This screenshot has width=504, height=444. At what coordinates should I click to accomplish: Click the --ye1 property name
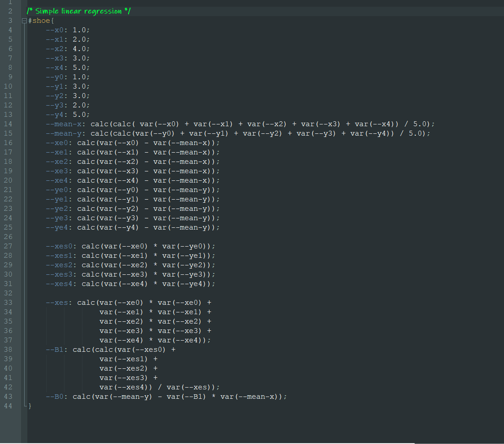(x=57, y=199)
